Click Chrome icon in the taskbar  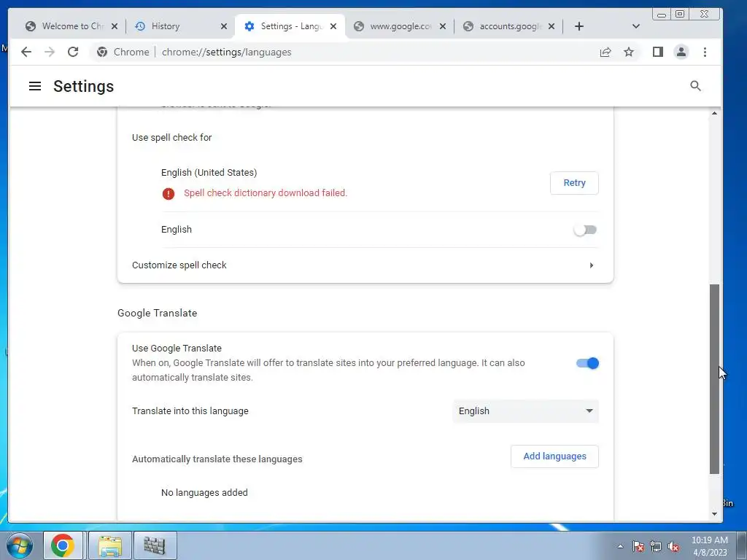coord(63,545)
